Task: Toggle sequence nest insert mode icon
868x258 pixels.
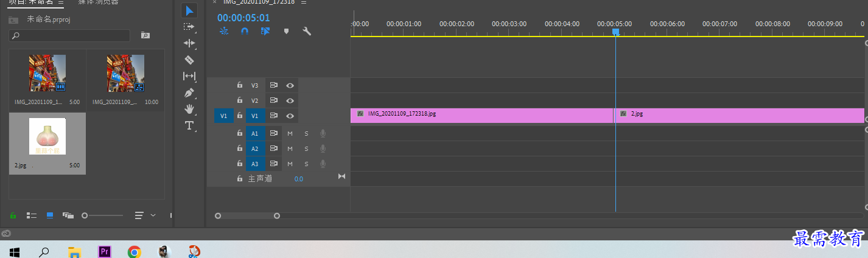Action: [x=224, y=31]
